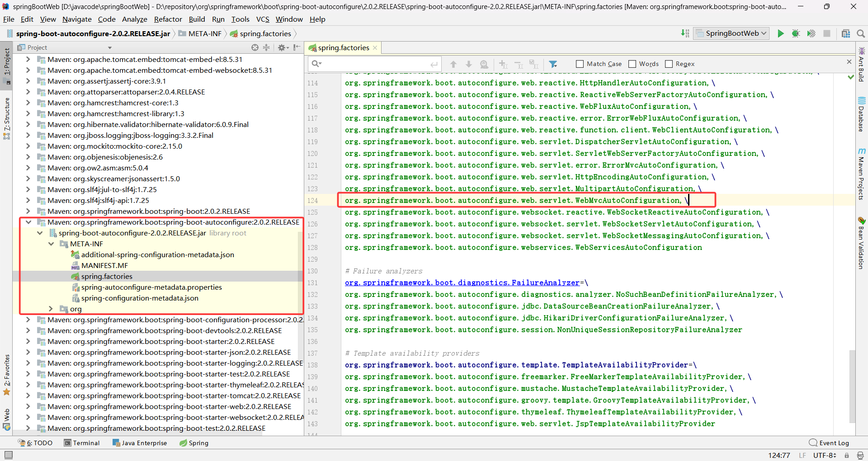Go to previous search occurrence
Image resolution: width=868 pixels, height=461 pixels.
[453, 64]
